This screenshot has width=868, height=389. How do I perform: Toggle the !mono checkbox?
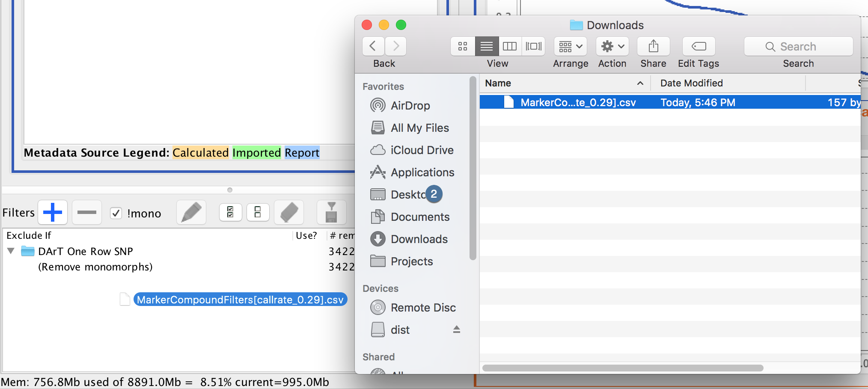pos(116,213)
